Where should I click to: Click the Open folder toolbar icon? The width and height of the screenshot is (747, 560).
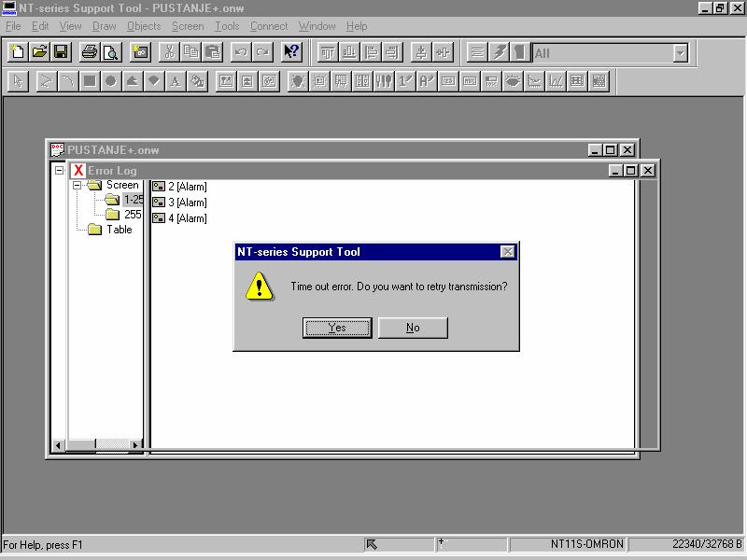(x=39, y=52)
